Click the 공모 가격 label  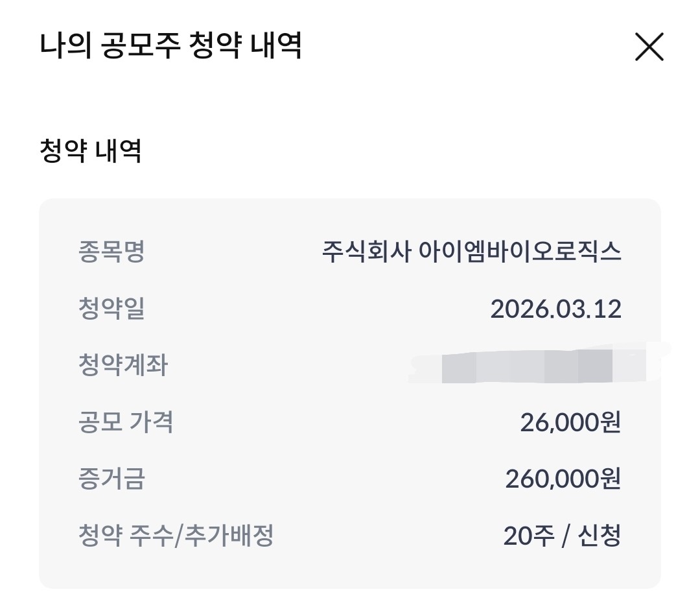tap(125, 423)
